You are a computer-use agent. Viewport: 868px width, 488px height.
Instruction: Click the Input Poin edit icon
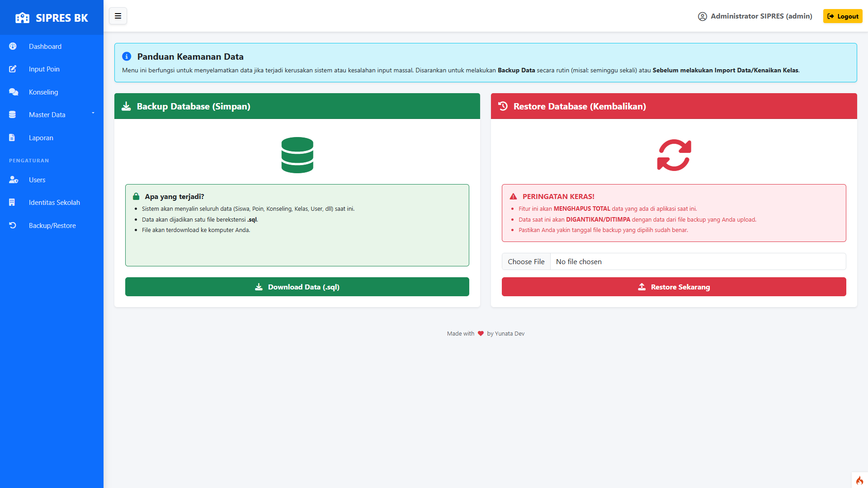(x=13, y=69)
